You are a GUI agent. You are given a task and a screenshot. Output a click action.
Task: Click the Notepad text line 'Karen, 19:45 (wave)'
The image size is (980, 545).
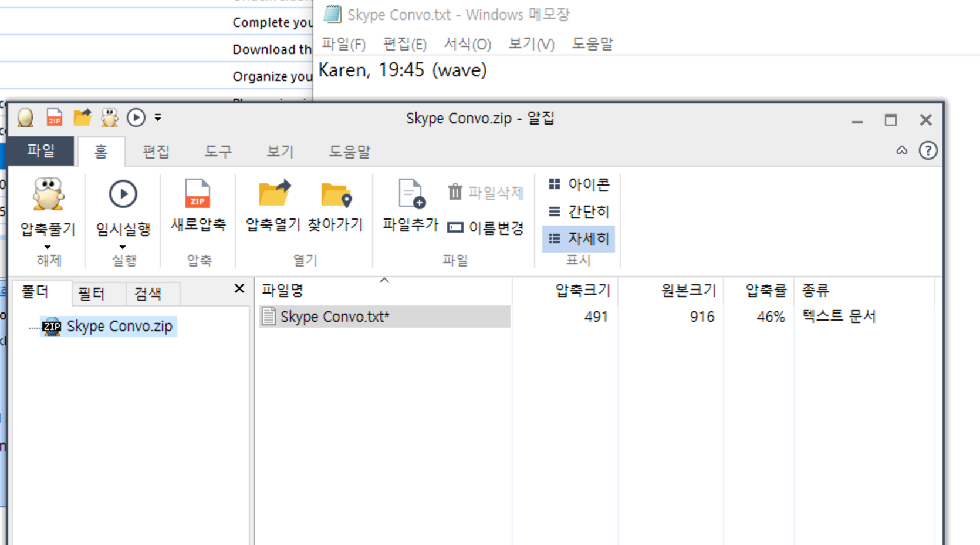pos(403,70)
